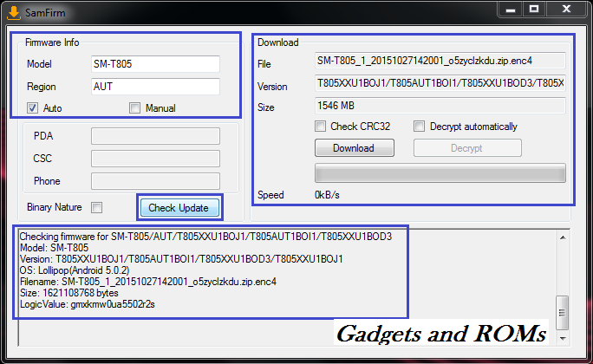Close the SamFirm window
The height and width of the screenshot is (364, 593).
coord(567,9)
